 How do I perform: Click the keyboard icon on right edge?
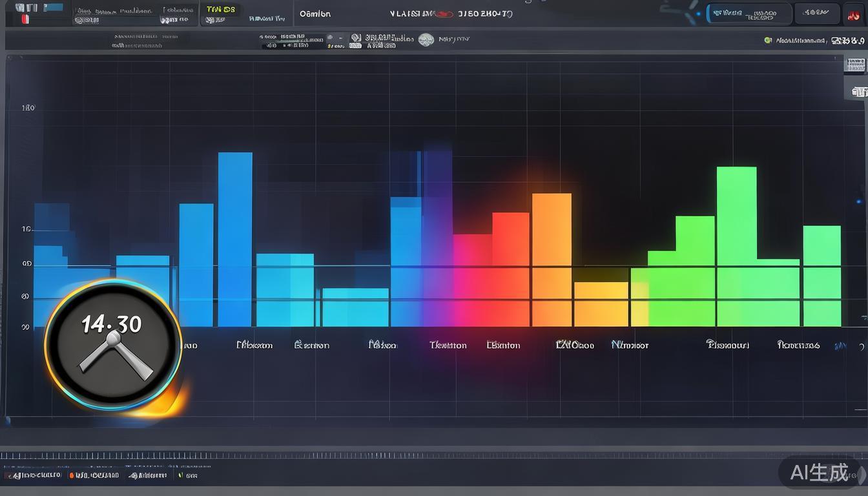pyautogui.click(x=855, y=65)
